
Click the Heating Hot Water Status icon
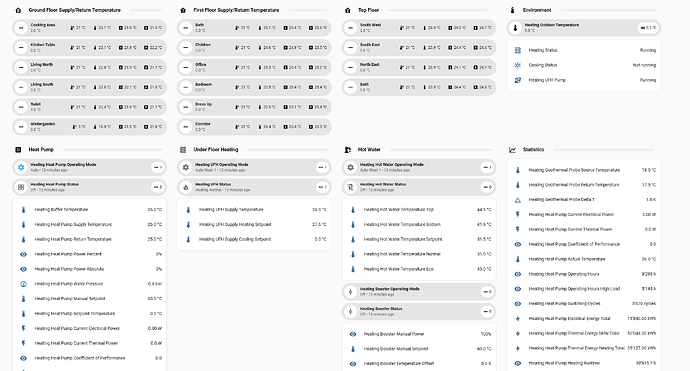pos(350,187)
